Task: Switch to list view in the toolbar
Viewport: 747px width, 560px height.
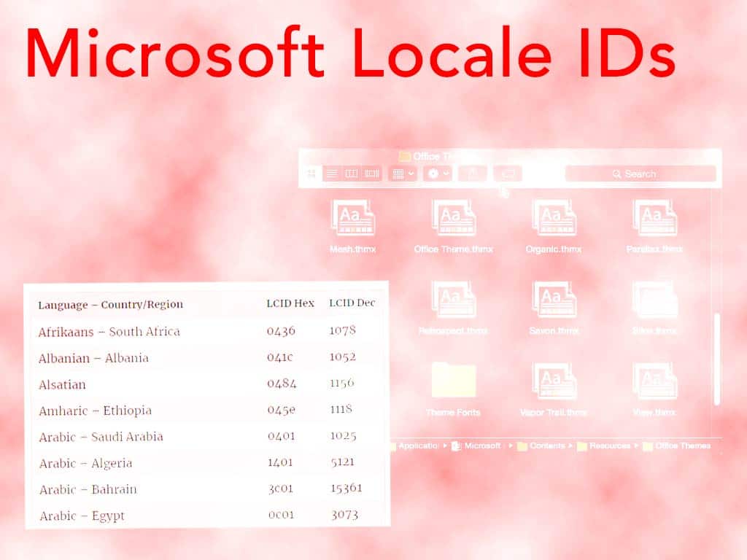Action: pos(332,174)
